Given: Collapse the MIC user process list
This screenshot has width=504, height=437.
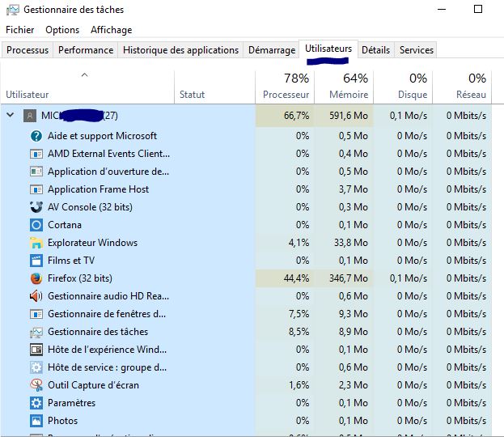Looking at the screenshot, I should point(11,115).
